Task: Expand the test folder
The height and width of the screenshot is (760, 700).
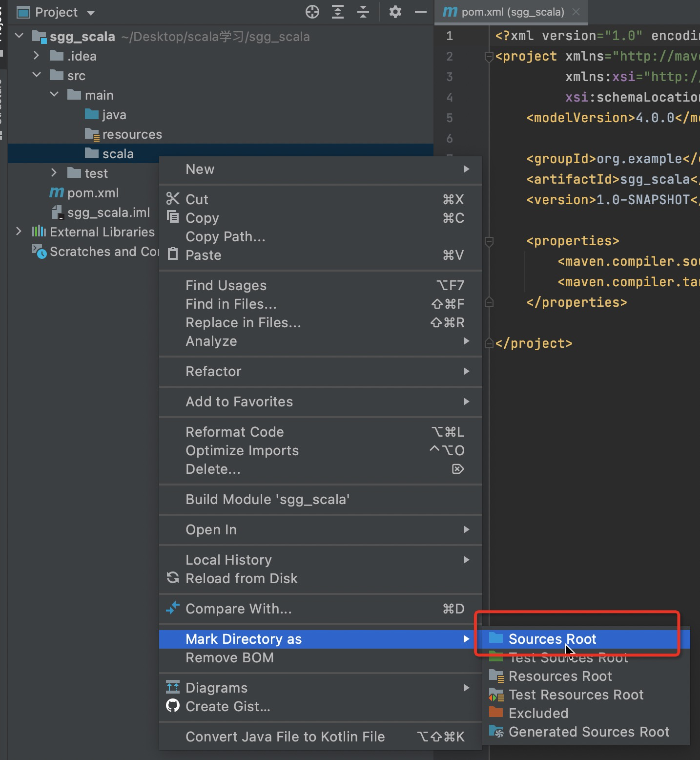Action: (x=54, y=173)
